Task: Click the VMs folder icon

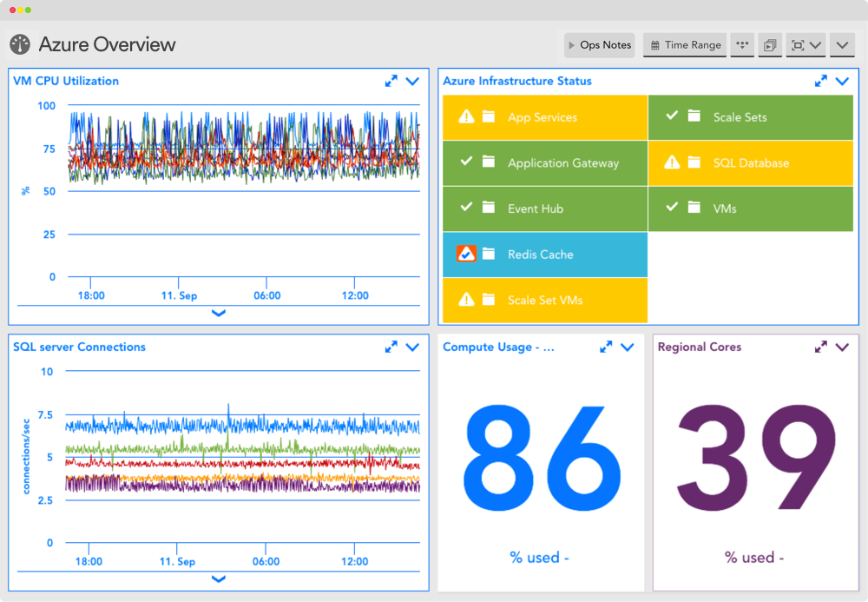Action: 694,208
